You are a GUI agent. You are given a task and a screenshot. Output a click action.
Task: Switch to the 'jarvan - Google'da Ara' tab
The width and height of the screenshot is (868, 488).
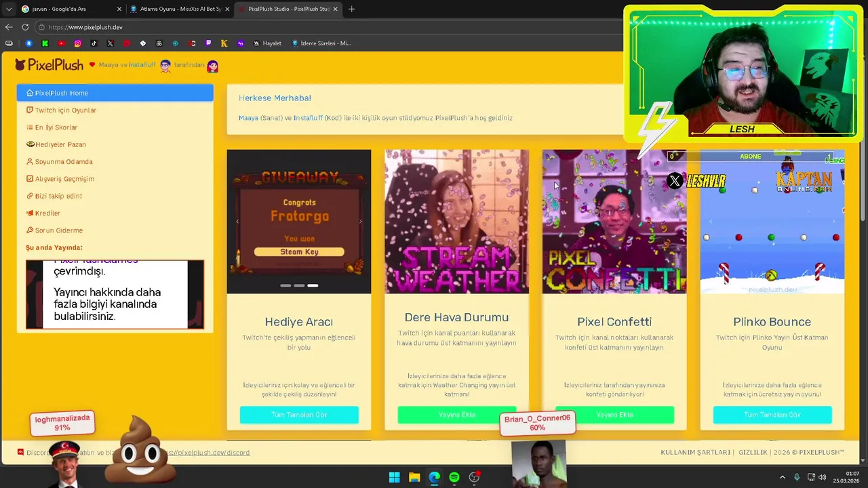click(x=70, y=9)
